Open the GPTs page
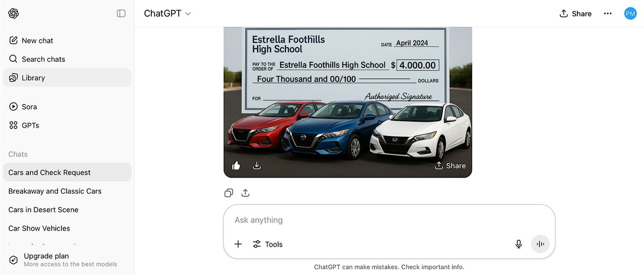 [67, 125]
